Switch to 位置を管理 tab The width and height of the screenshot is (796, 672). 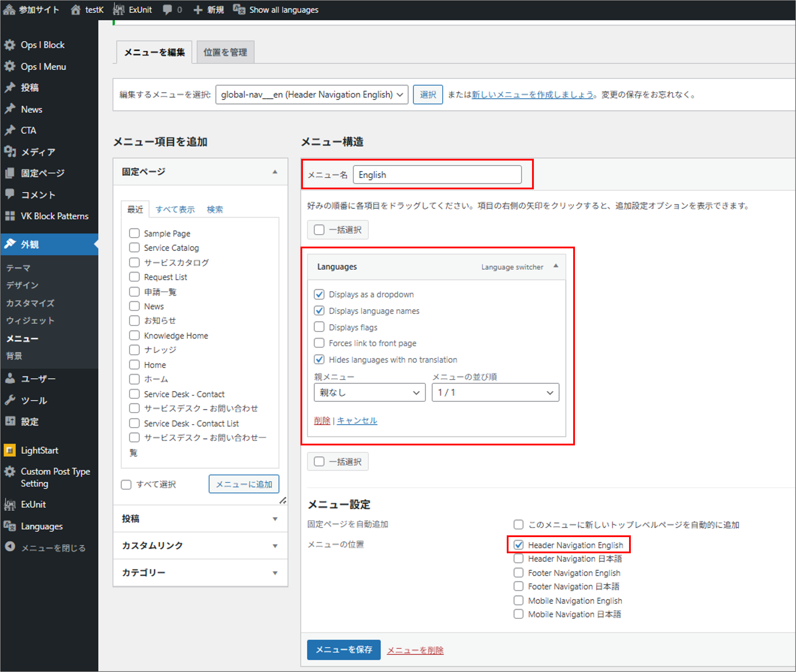tap(225, 52)
